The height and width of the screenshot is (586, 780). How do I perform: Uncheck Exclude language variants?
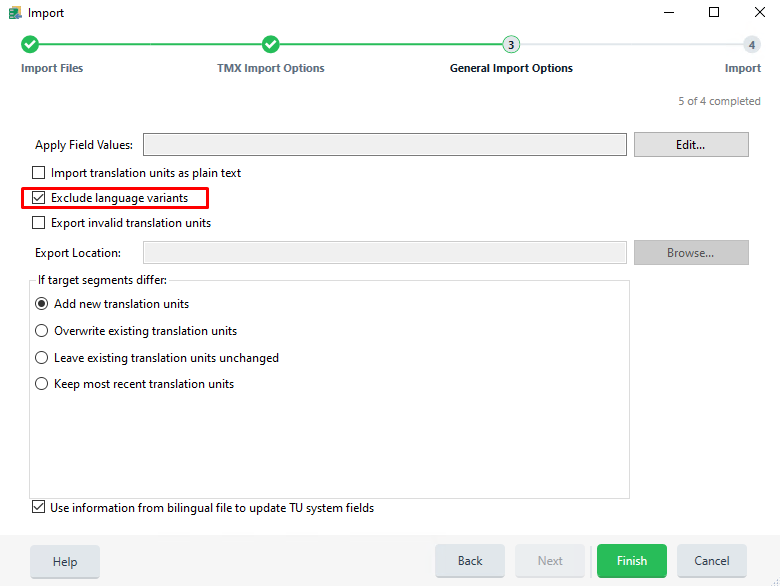click(x=38, y=197)
